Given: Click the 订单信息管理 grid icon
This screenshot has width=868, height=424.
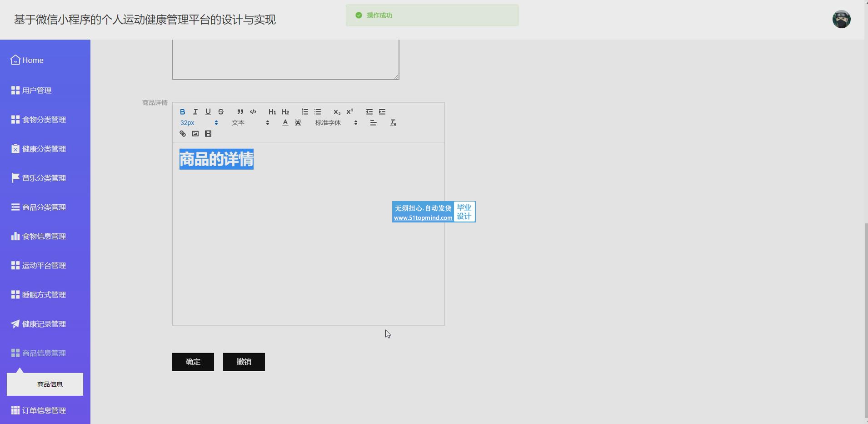Looking at the screenshot, I should coord(15,410).
